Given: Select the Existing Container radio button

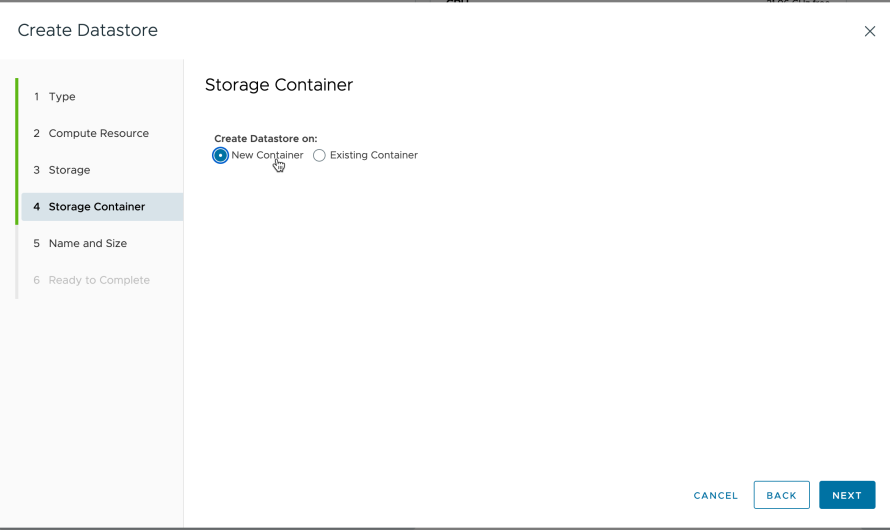Looking at the screenshot, I should coord(319,155).
